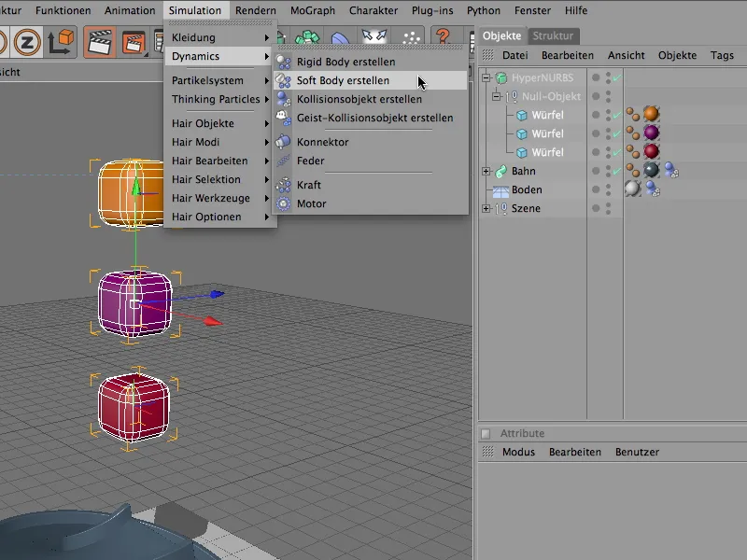Click the cube icon of purple Würfel

(522, 133)
